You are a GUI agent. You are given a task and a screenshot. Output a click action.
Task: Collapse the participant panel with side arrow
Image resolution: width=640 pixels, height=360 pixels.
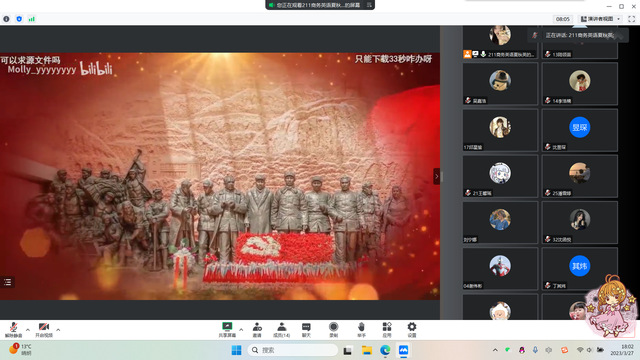[436, 176]
